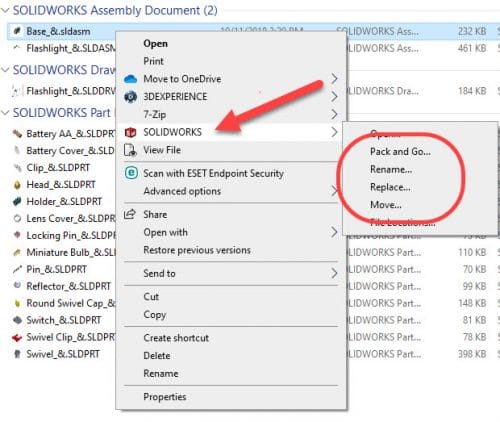Expand the Open with submenu arrow

pos(334,232)
